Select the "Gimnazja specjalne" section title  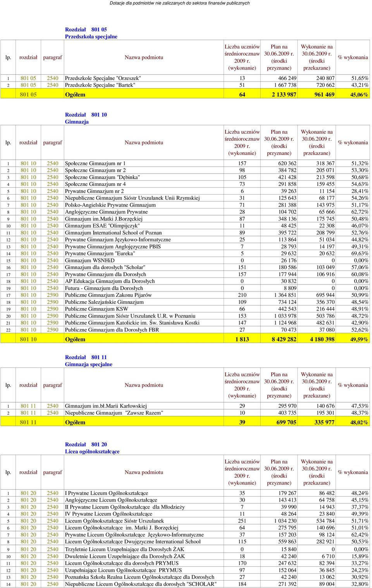[89, 365]
